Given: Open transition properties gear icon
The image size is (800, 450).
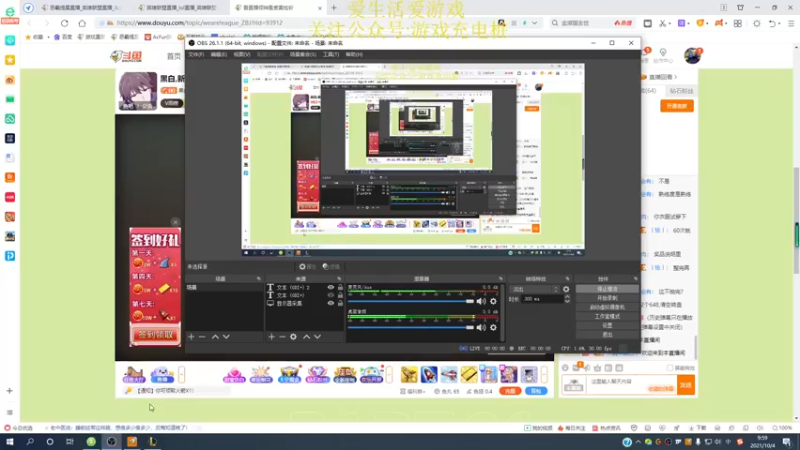Looking at the screenshot, I should click(566, 289).
